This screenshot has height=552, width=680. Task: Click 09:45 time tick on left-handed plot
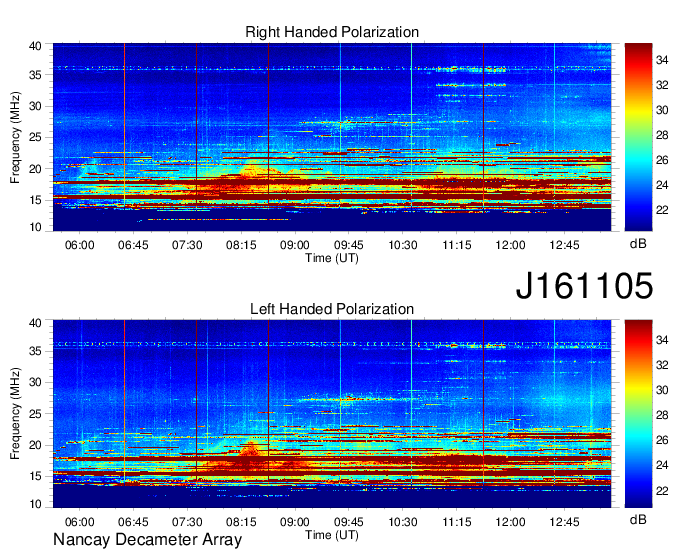pyautogui.click(x=349, y=522)
